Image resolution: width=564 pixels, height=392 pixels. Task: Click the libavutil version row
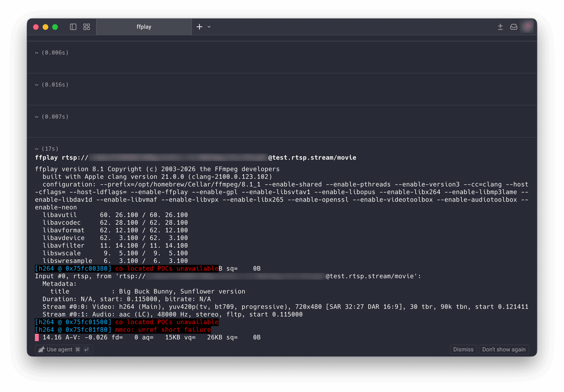click(115, 215)
